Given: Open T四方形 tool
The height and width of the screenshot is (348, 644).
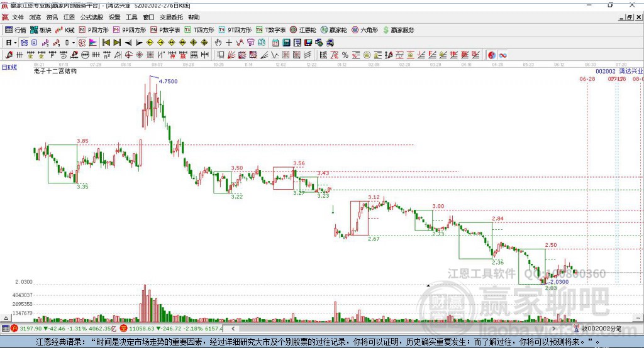Looking at the screenshot, I should (199, 30).
